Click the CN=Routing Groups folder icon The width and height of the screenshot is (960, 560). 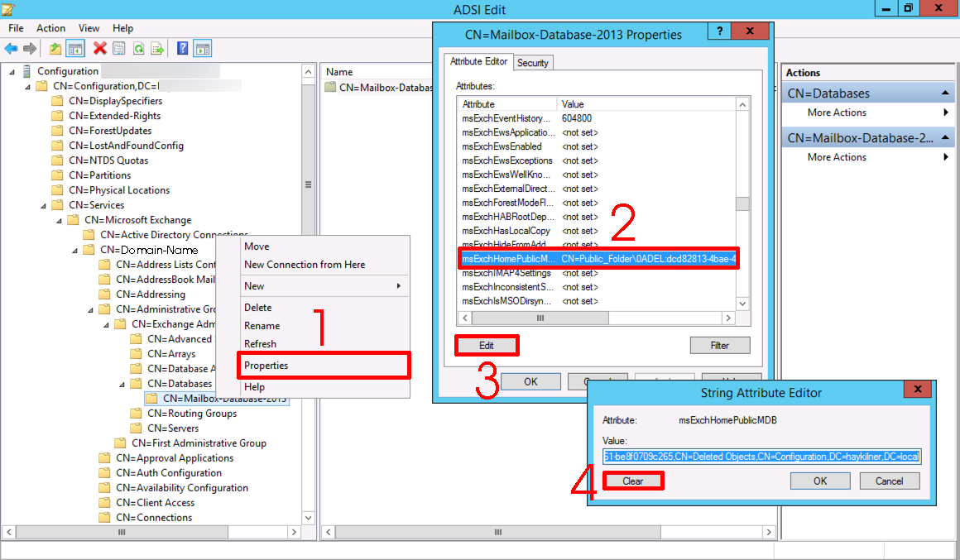tap(136, 413)
